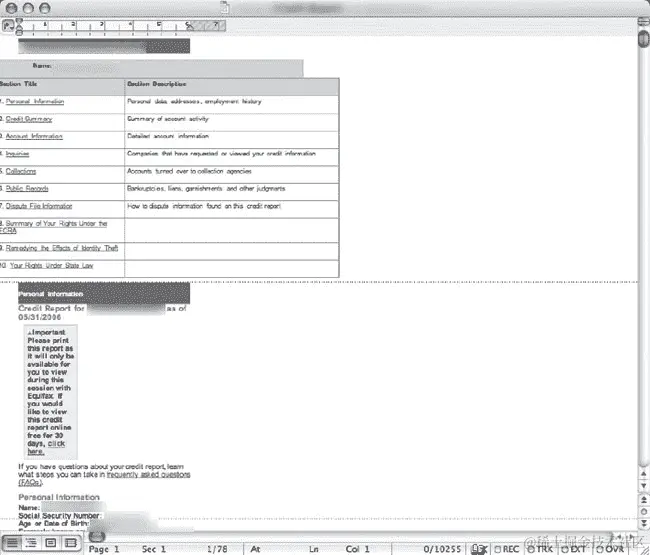
Task: Click the horizontal scrollbar thumb at bottom
Action: point(97,536)
